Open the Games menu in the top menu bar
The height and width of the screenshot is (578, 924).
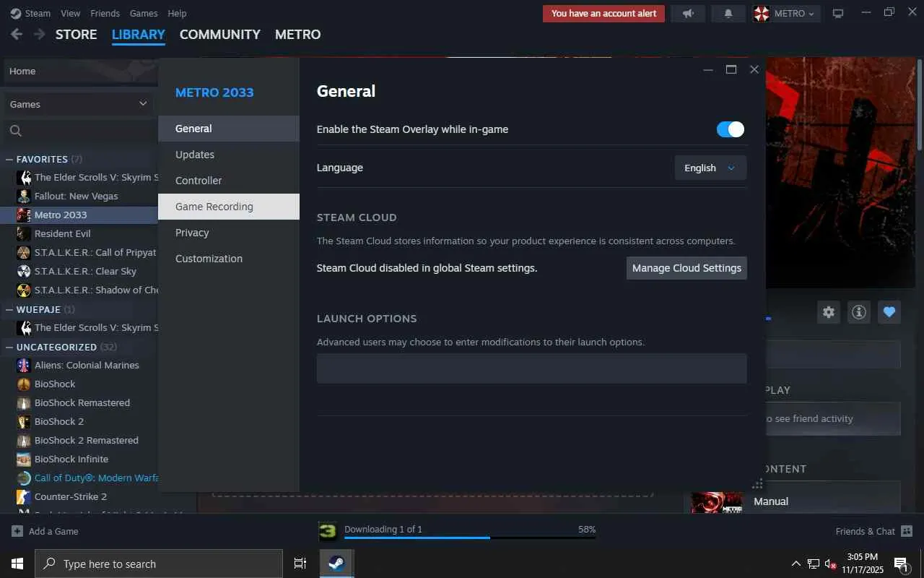pyautogui.click(x=144, y=13)
